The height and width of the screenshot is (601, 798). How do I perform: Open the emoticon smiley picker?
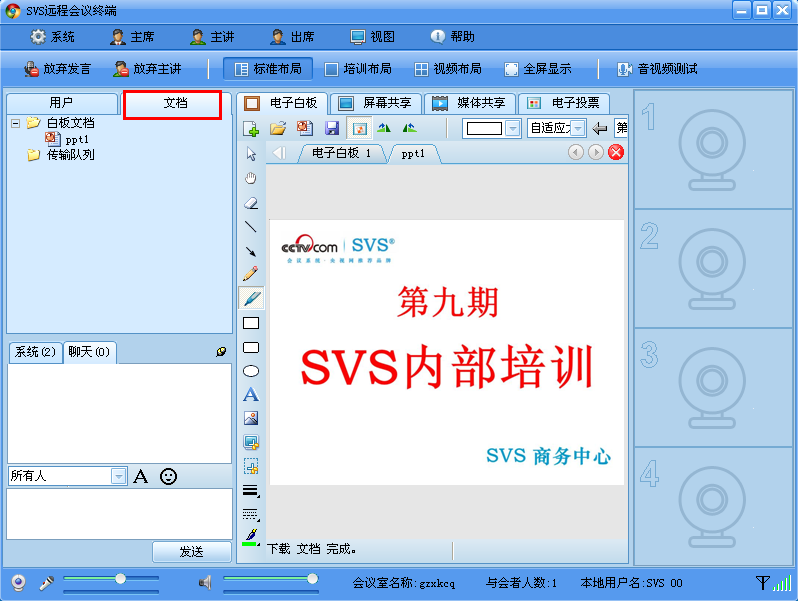(x=168, y=476)
